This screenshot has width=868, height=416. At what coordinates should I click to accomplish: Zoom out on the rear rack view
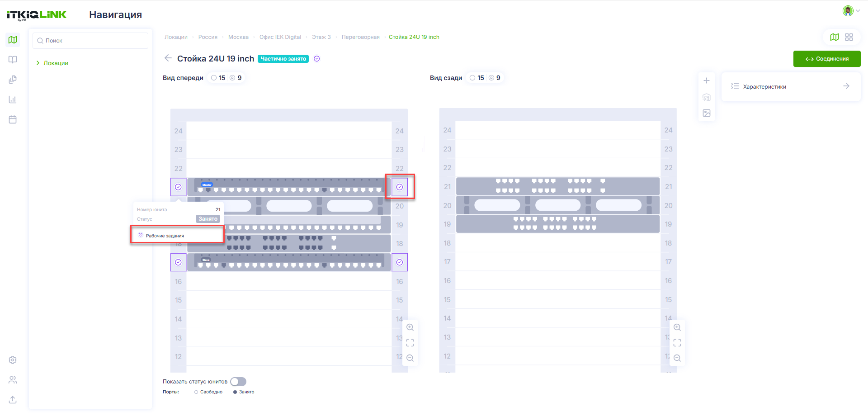coord(677,358)
